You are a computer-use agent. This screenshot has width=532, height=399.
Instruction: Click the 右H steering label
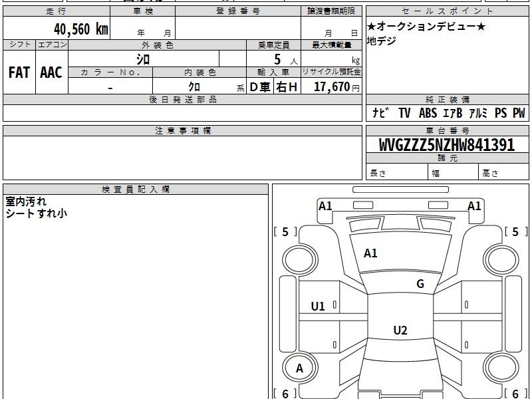[x=287, y=87]
